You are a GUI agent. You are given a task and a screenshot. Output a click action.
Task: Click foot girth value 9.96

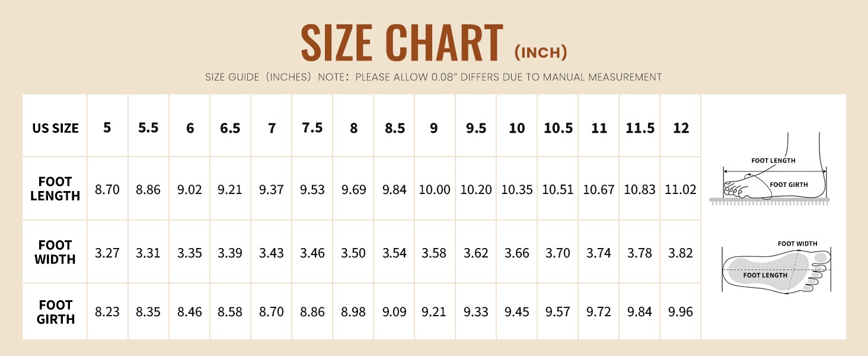click(x=681, y=312)
